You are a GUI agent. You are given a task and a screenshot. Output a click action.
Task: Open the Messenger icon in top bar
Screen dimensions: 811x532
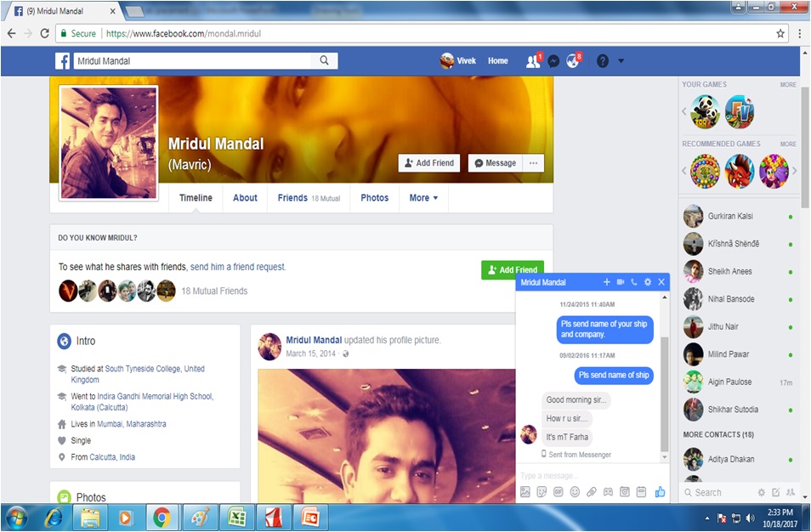click(553, 61)
